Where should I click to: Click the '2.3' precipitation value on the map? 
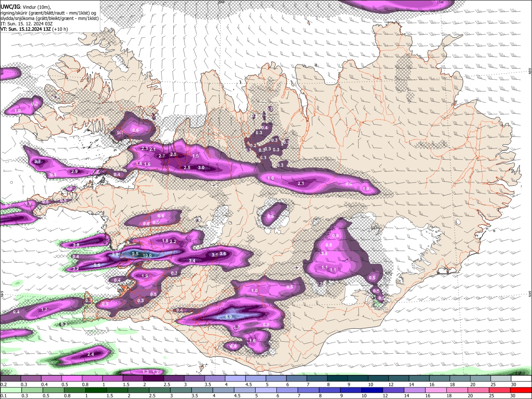[145, 148]
